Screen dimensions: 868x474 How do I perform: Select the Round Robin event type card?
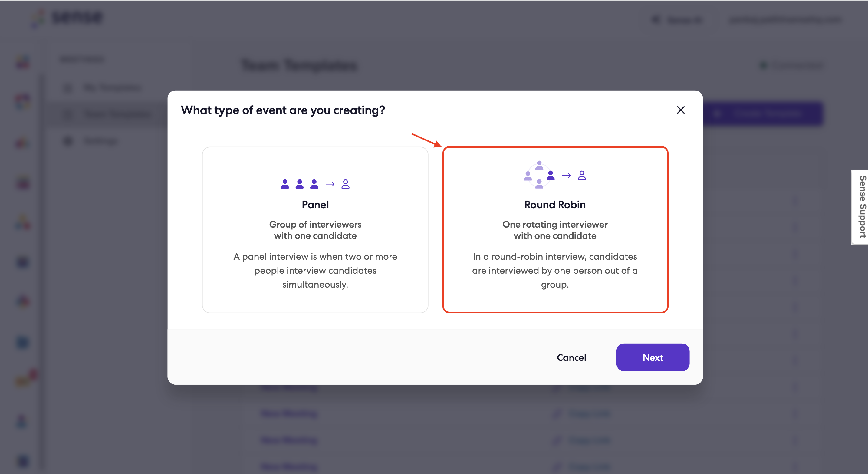(555, 230)
